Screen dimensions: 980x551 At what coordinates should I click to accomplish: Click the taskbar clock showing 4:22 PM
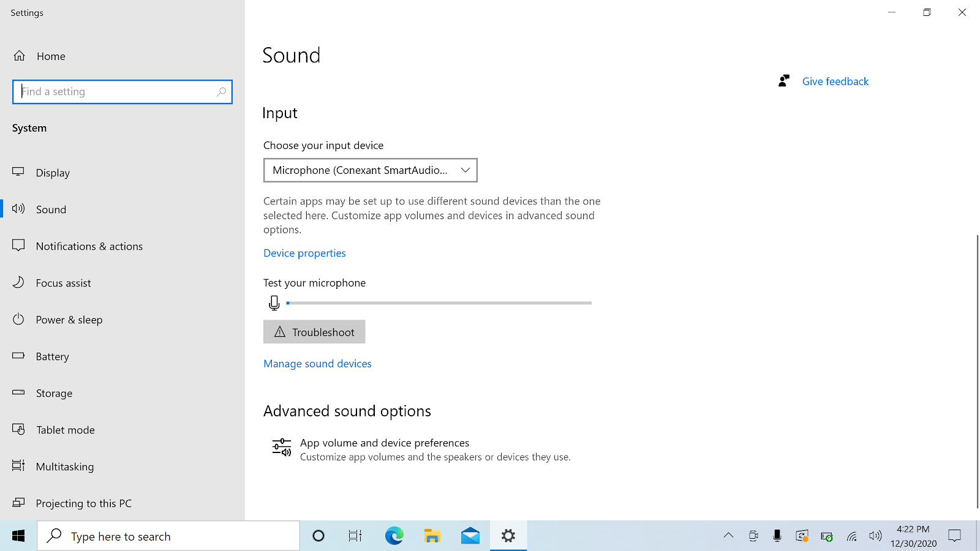(913, 536)
